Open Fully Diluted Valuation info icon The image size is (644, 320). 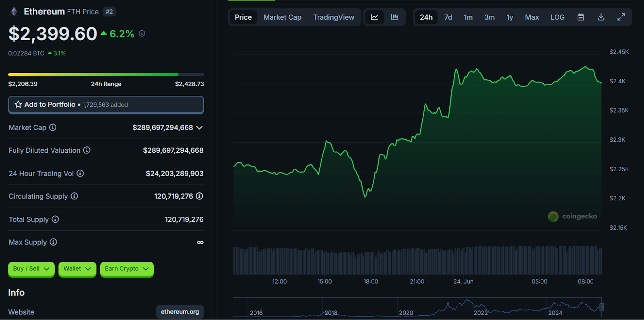pyautogui.click(x=87, y=150)
